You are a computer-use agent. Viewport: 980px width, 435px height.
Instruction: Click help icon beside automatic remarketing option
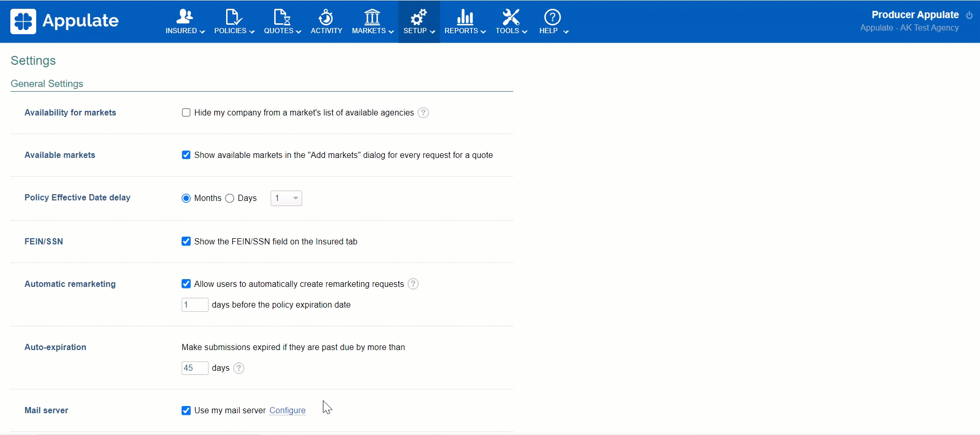point(413,284)
